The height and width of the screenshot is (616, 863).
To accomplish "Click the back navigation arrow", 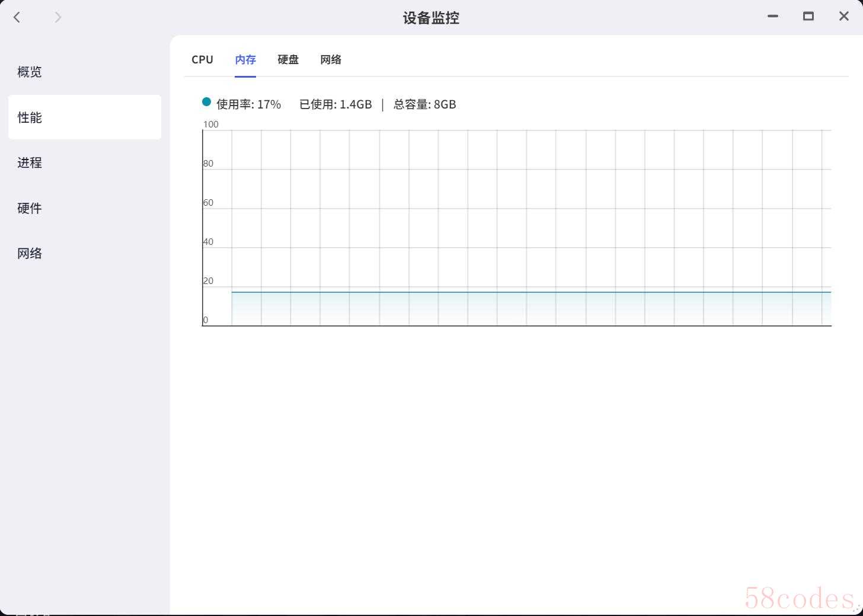I will pos(17,18).
